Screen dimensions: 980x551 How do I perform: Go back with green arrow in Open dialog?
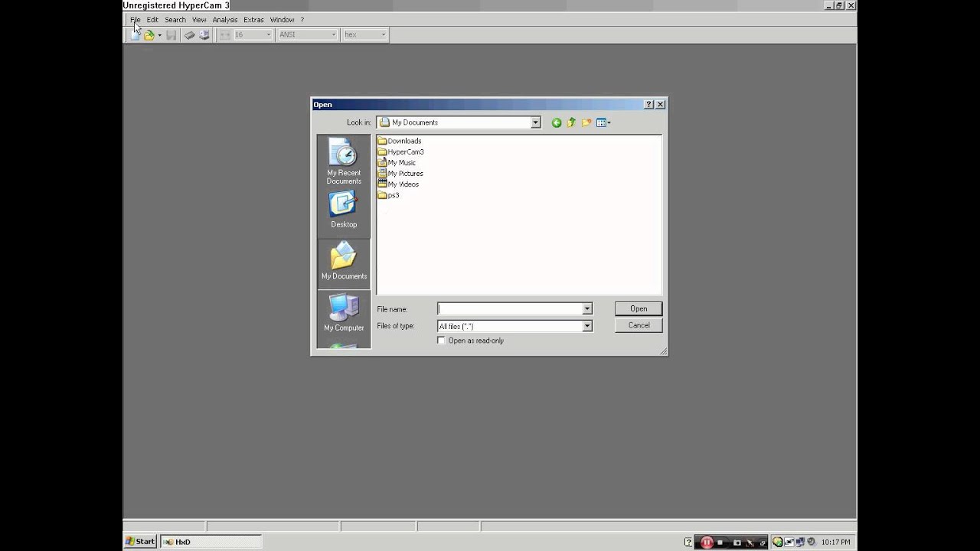coord(557,122)
